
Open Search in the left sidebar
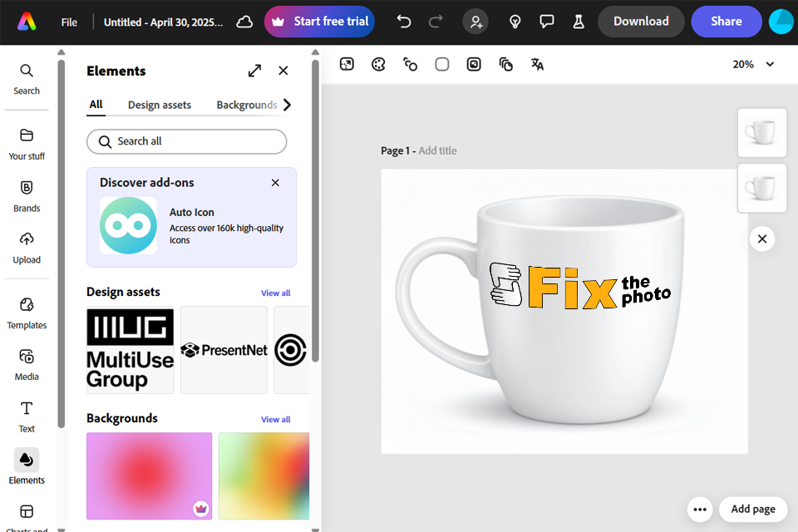click(x=27, y=80)
